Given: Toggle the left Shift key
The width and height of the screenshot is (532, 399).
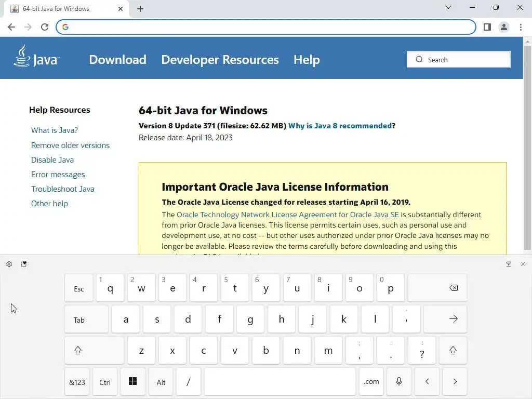Looking at the screenshot, I should coord(95,351).
